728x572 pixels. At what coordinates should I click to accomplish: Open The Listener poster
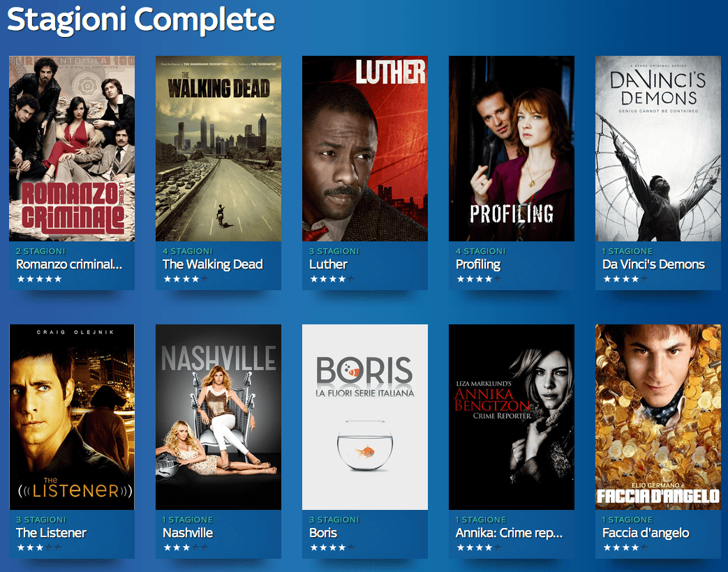[72, 417]
